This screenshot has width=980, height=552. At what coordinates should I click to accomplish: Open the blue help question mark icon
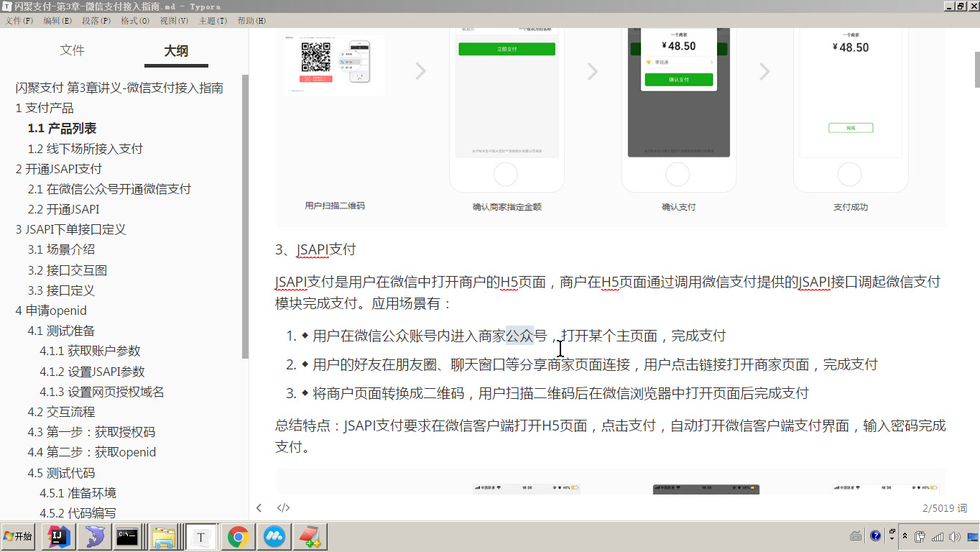[x=876, y=536]
